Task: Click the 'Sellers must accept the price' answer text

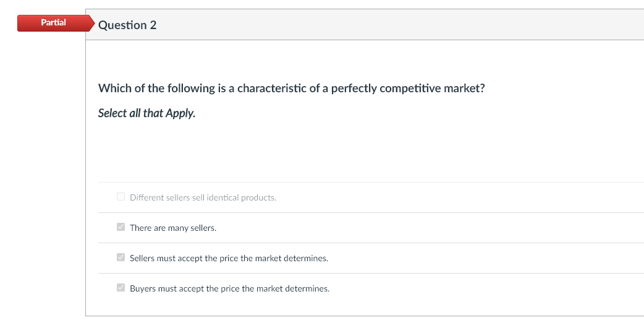Action: (x=229, y=259)
